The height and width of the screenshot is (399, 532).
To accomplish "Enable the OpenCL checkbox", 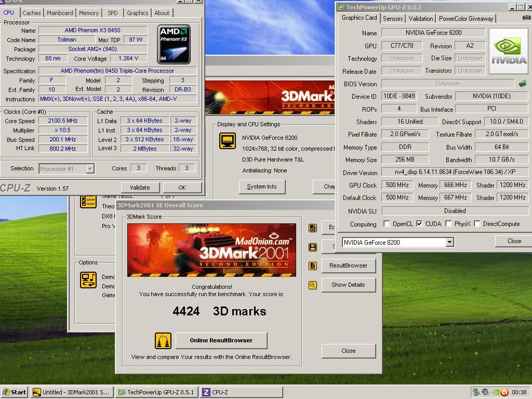I will (387, 223).
